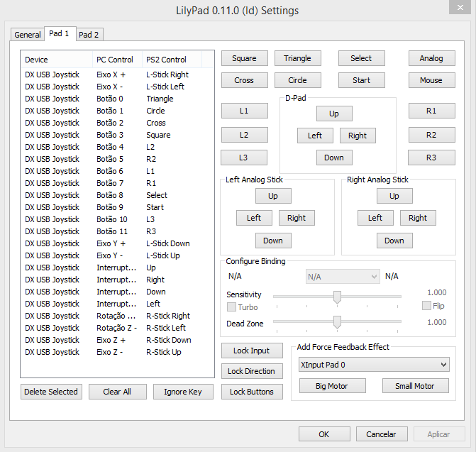Click the Analog button
The width and height of the screenshot is (476, 452).
pyautogui.click(x=431, y=58)
